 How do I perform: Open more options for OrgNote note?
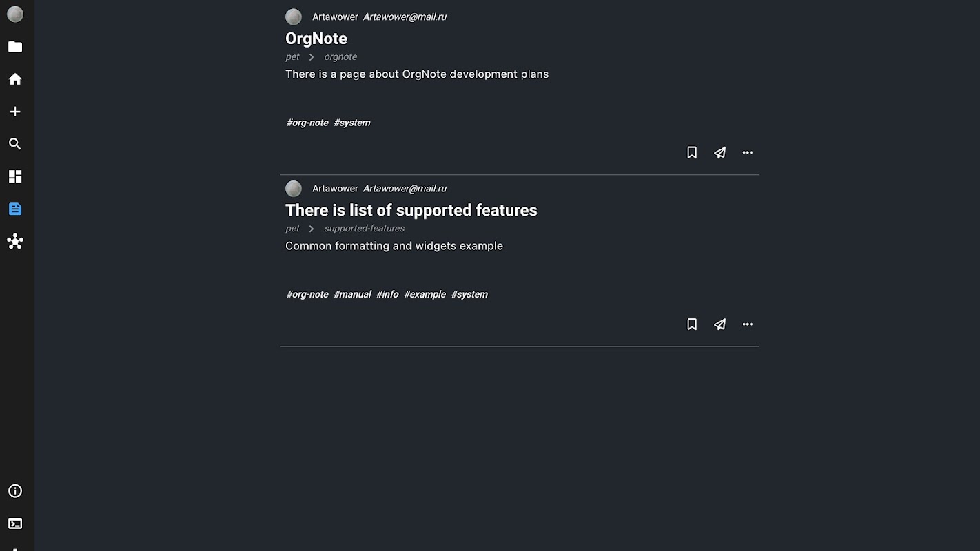[748, 153]
